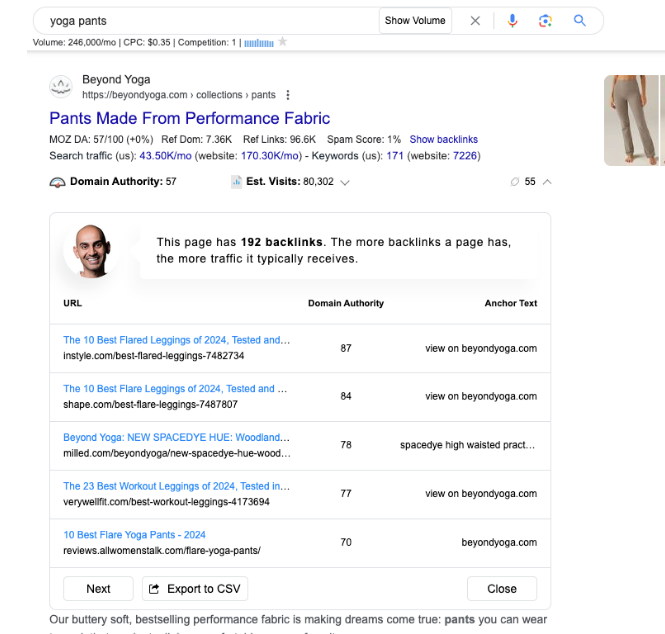Click the Beyond Yoga site favicon

pos(61,87)
